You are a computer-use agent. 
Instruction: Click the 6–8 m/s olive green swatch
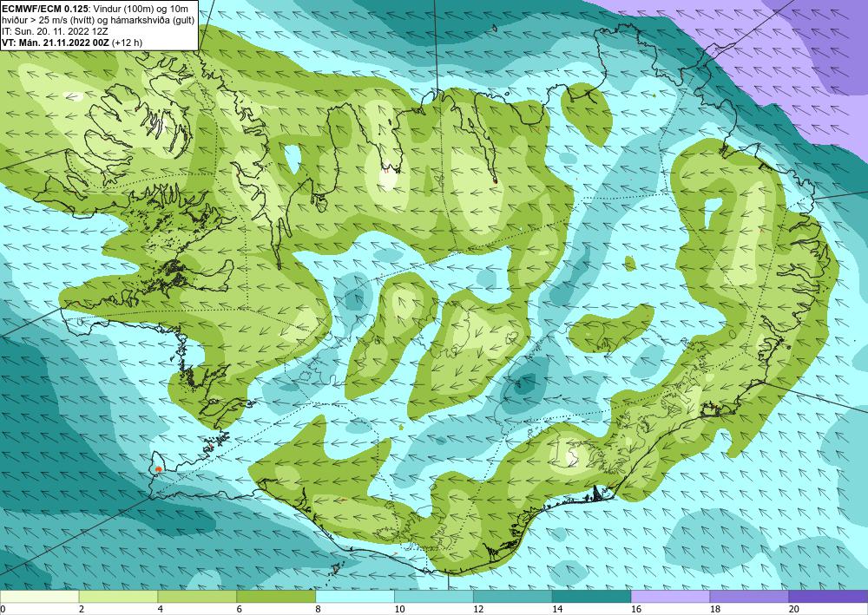(x=276, y=597)
